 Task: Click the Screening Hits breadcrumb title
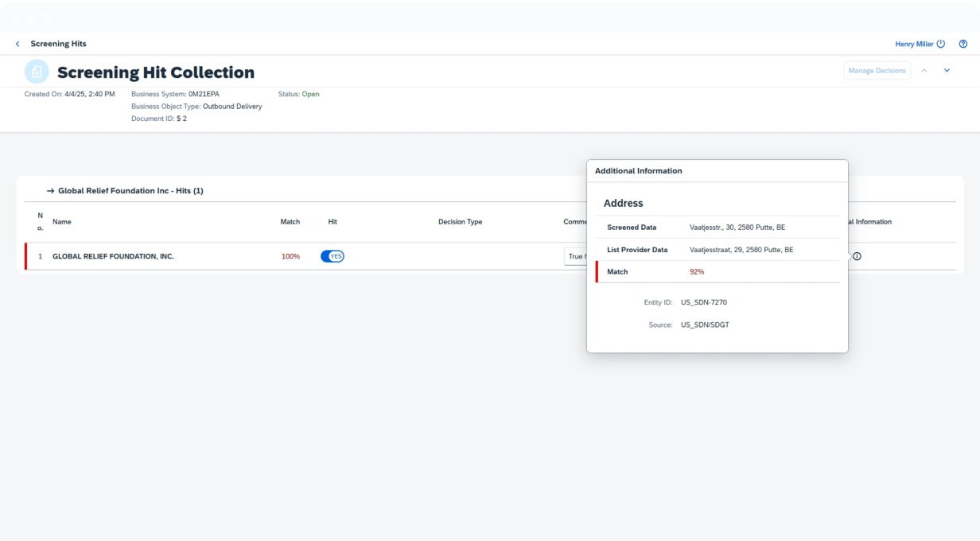coord(58,44)
